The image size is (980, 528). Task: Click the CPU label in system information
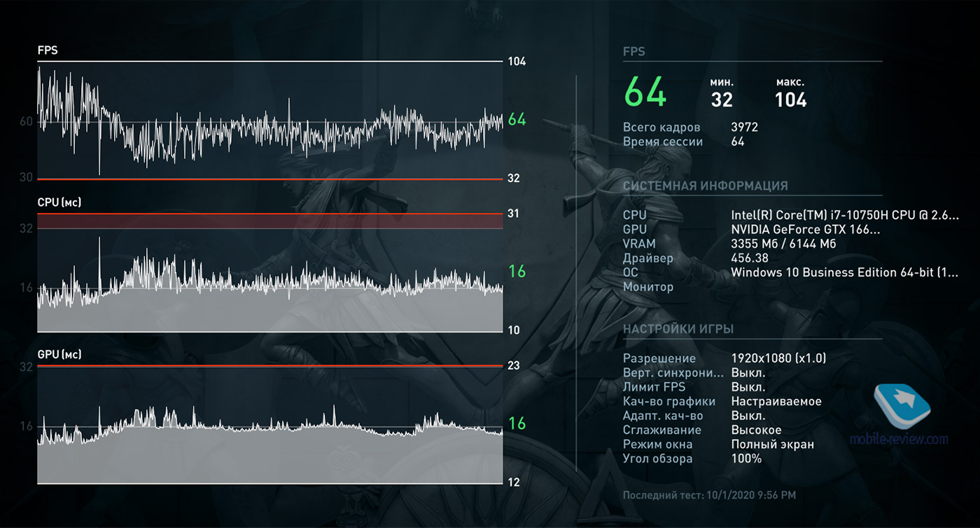pos(635,215)
